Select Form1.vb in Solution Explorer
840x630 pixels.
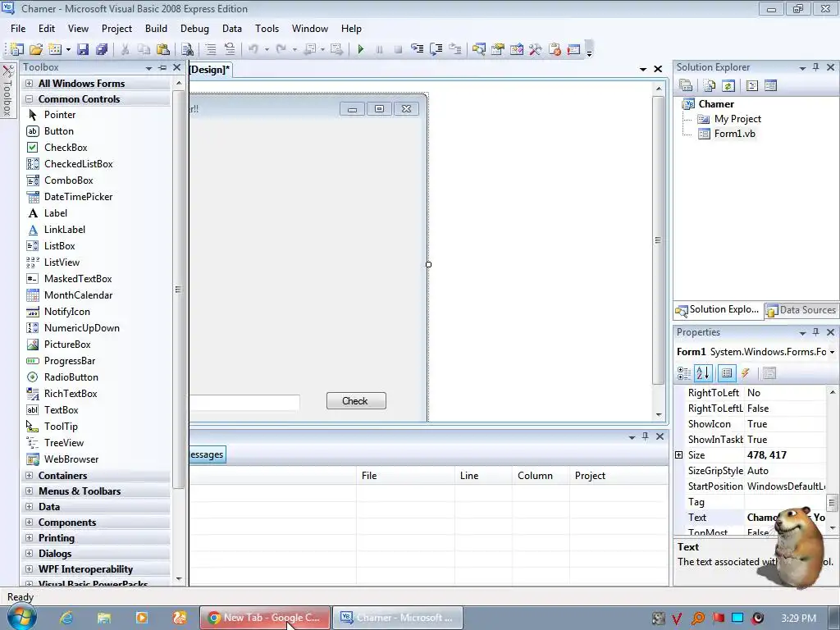coord(734,134)
